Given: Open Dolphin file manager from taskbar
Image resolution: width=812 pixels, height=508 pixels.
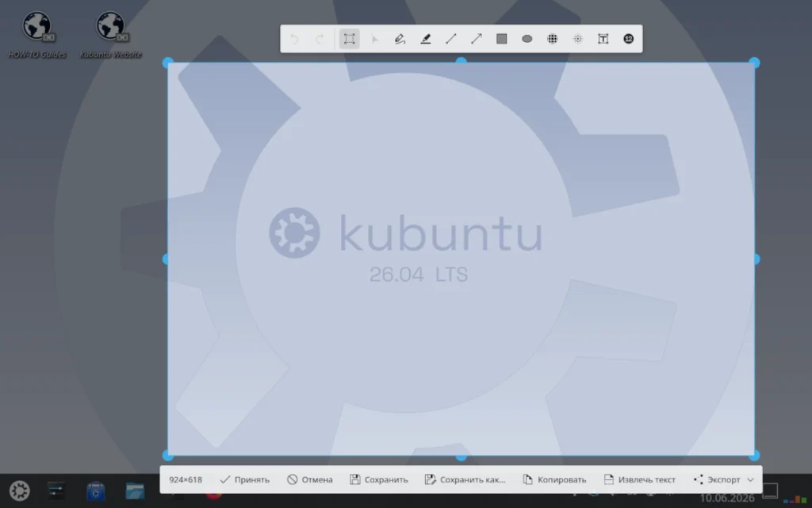Looking at the screenshot, I should (135, 491).
